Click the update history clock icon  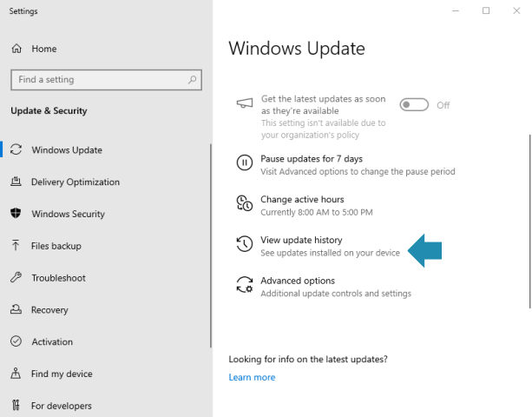tap(245, 244)
